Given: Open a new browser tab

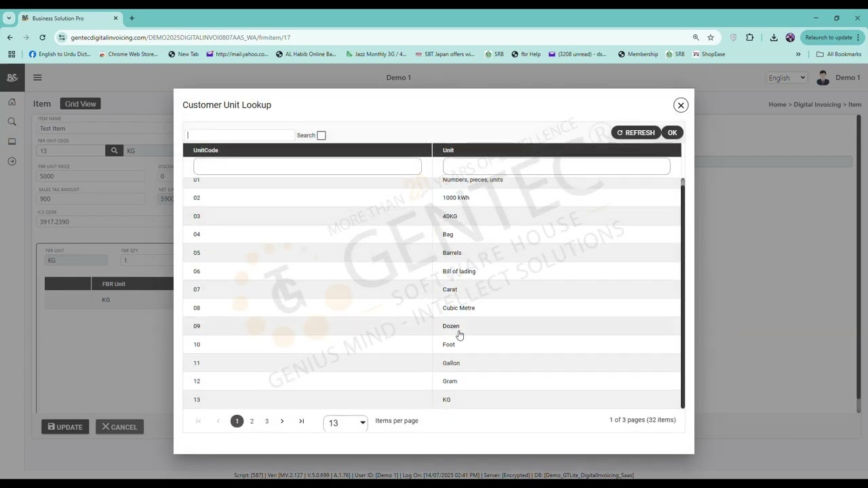Looking at the screenshot, I should click(x=132, y=18).
